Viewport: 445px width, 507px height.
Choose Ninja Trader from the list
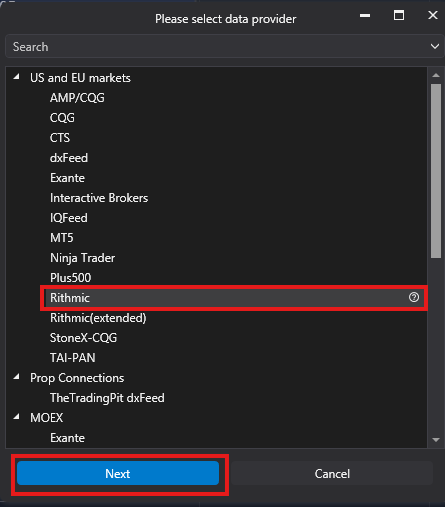82,258
